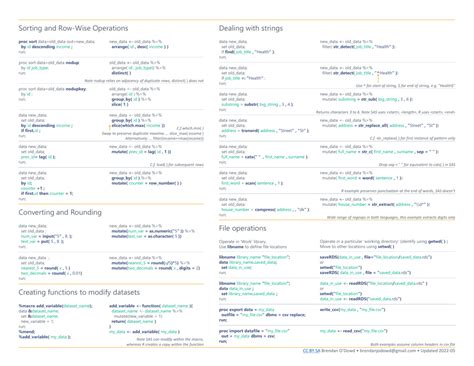Image resolution: width=474 pixels, height=366 pixels.
Task: Click 'mutate(text_var = as.character( 5 ))' line
Action: 147,236
